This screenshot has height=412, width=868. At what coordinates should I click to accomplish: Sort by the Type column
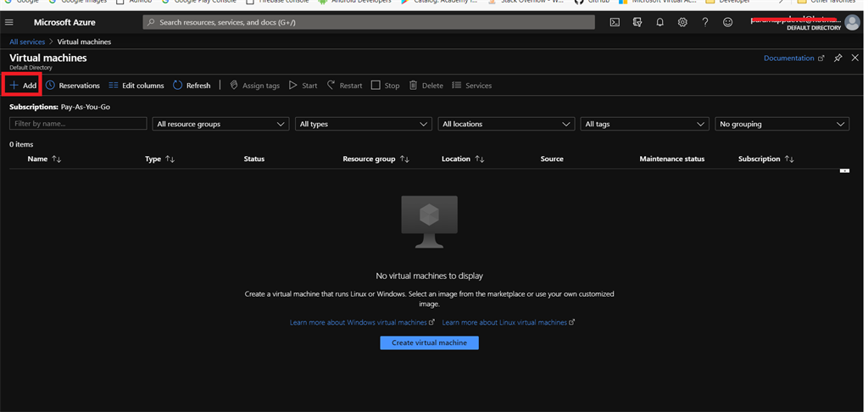160,159
